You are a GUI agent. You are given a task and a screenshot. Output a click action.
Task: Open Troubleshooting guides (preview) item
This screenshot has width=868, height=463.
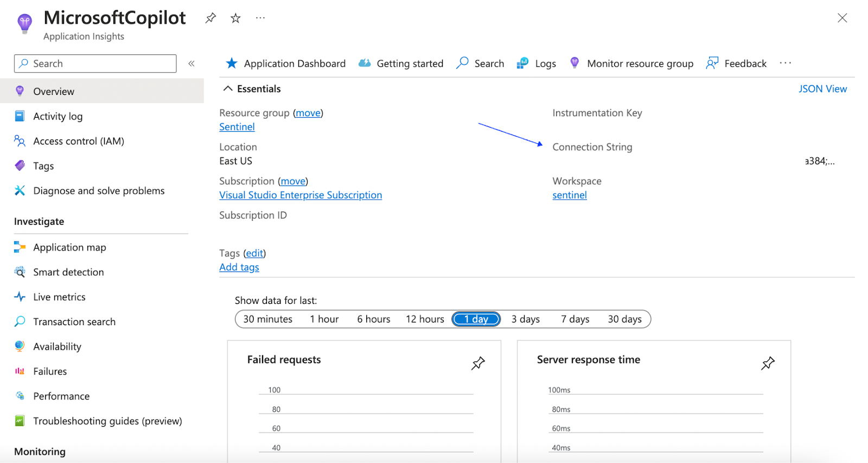point(107,421)
